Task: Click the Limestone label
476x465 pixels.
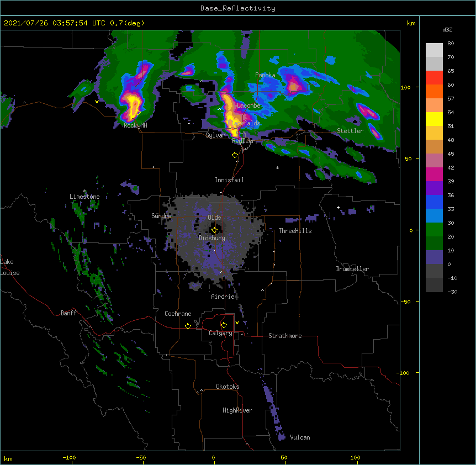Action: tap(84, 197)
